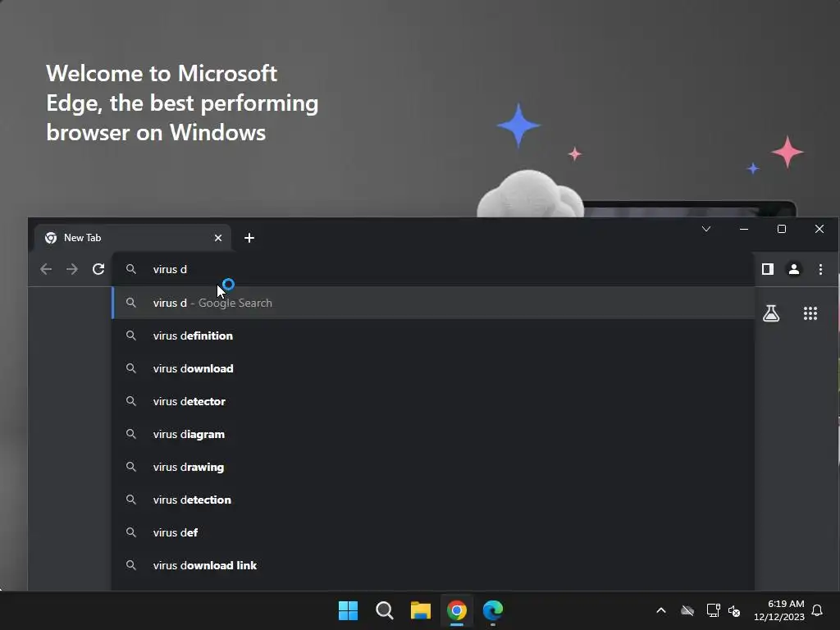
Task: Click Google Chrome taskbar icon
Action: 457,610
